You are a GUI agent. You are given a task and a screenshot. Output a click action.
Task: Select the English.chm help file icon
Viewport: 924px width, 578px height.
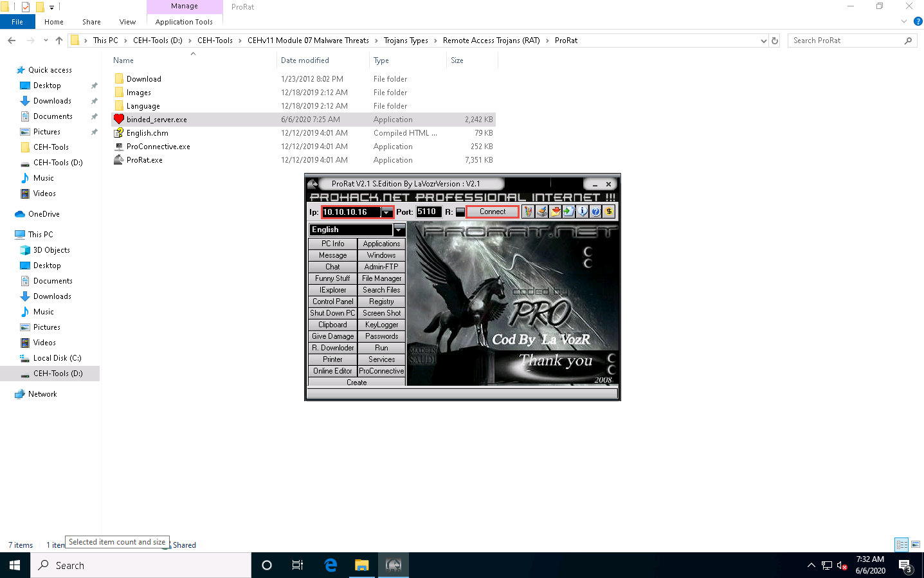click(x=119, y=132)
